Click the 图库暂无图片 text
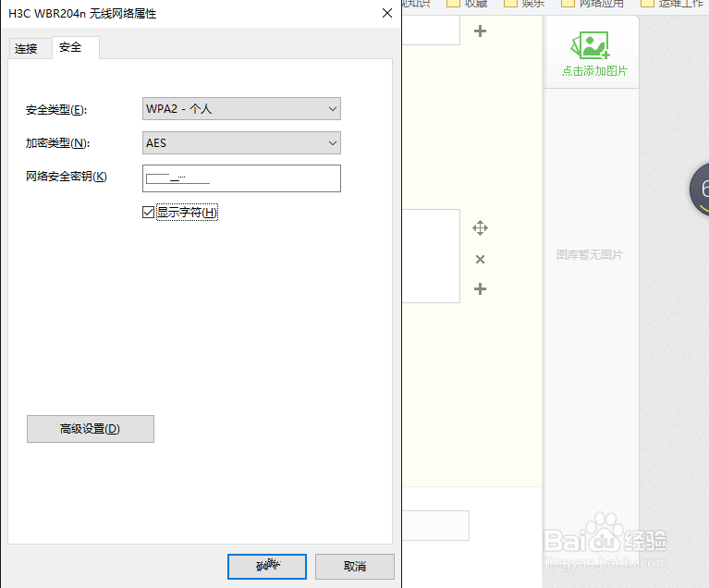 (589, 254)
